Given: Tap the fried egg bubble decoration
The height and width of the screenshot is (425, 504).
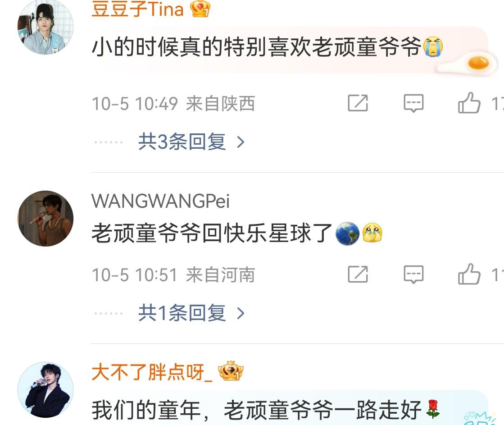Looking at the screenshot, I should pyautogui.click(x=468, y=64).
